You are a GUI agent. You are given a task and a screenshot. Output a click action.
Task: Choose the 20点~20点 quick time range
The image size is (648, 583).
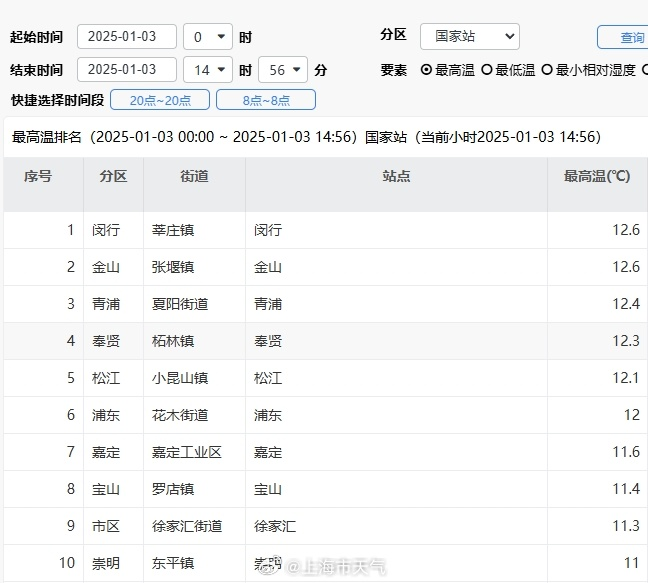pos(159,100)
